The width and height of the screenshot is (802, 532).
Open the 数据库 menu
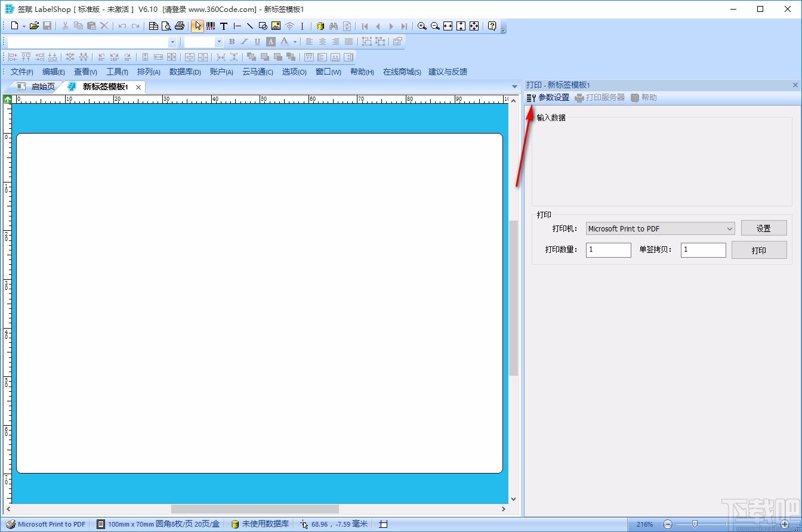pos(185,72)
